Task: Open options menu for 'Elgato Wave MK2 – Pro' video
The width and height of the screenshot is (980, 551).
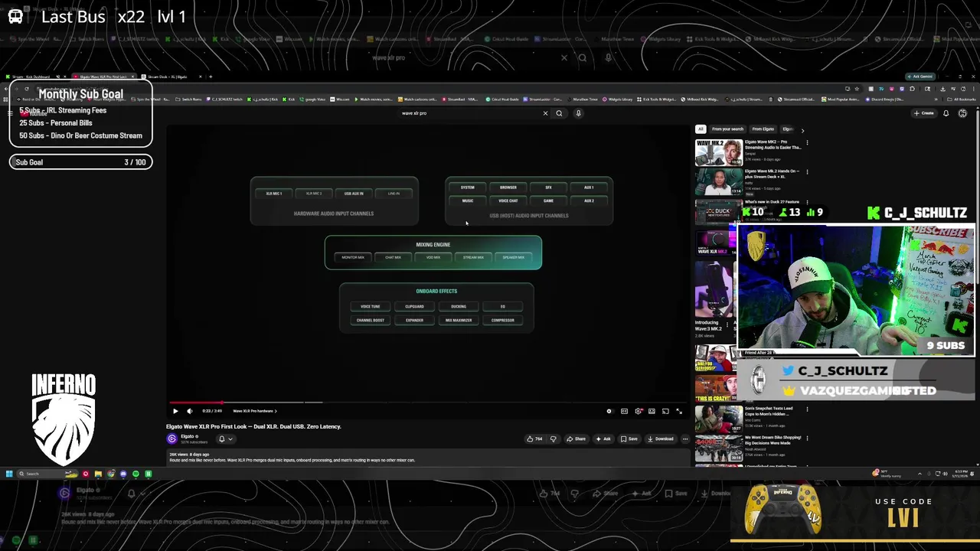Action: [x=806, y=142]
